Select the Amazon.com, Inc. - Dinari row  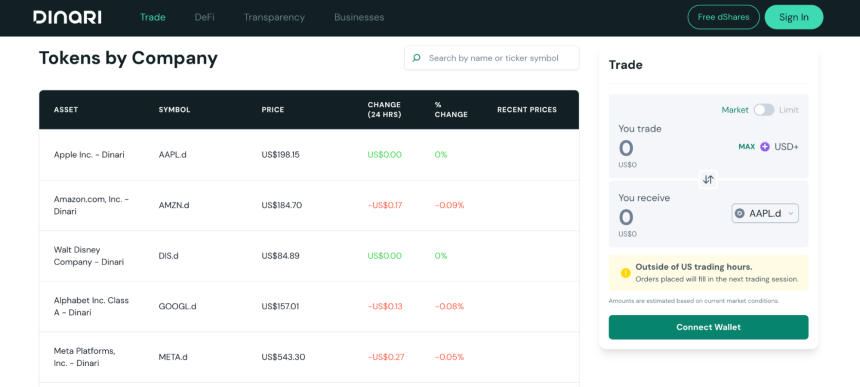click(309, 206)
